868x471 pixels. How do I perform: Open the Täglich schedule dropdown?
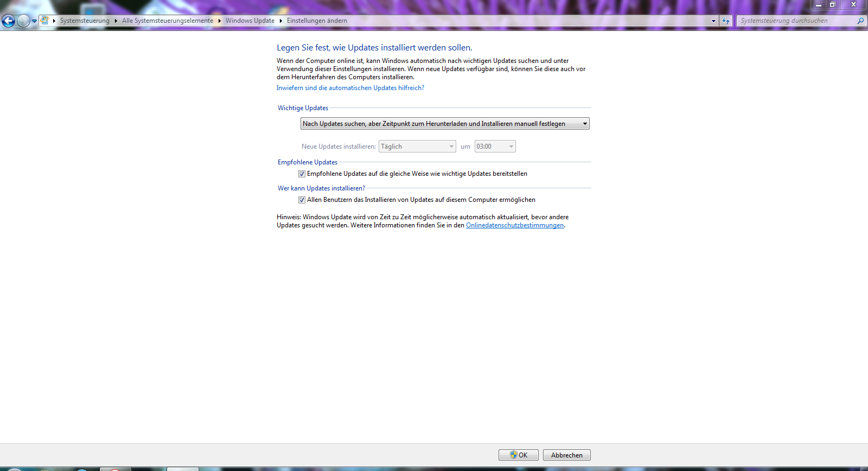tap(417, 147)
